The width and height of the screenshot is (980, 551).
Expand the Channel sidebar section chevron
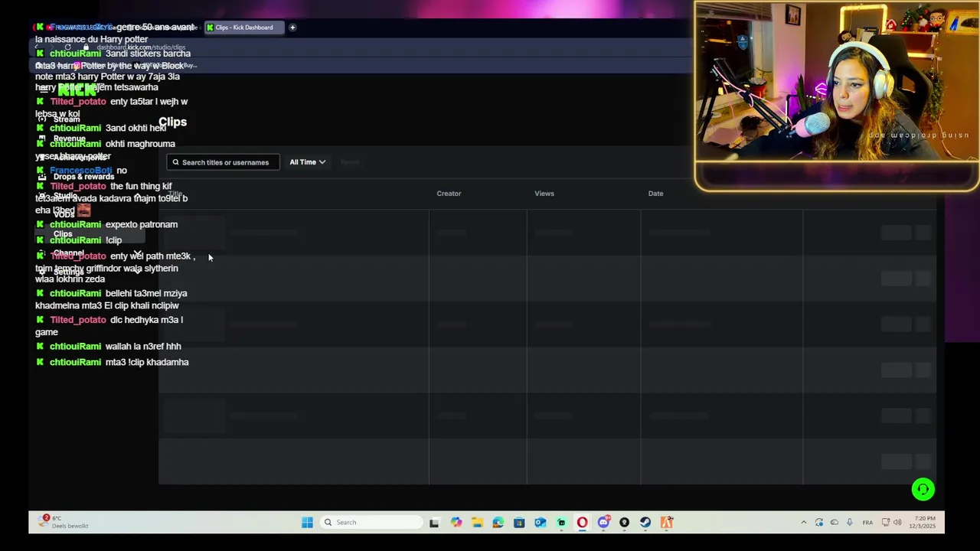(x=137, y=253)
